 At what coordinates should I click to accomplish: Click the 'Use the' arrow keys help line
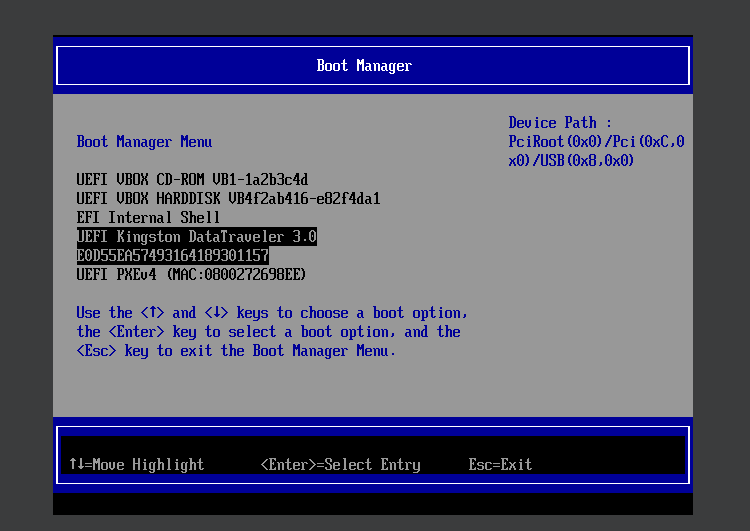point(272,313)
